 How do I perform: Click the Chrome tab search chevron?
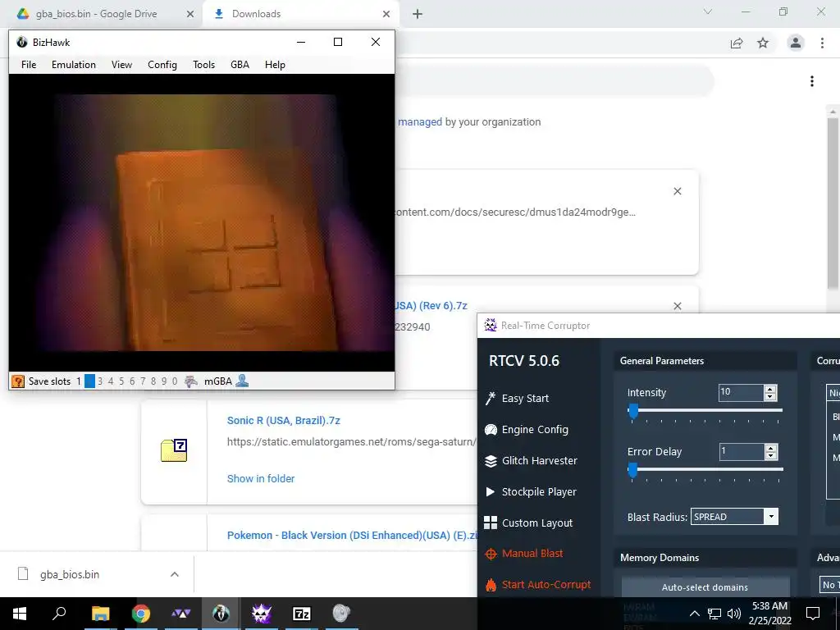(x=708, y=11)
